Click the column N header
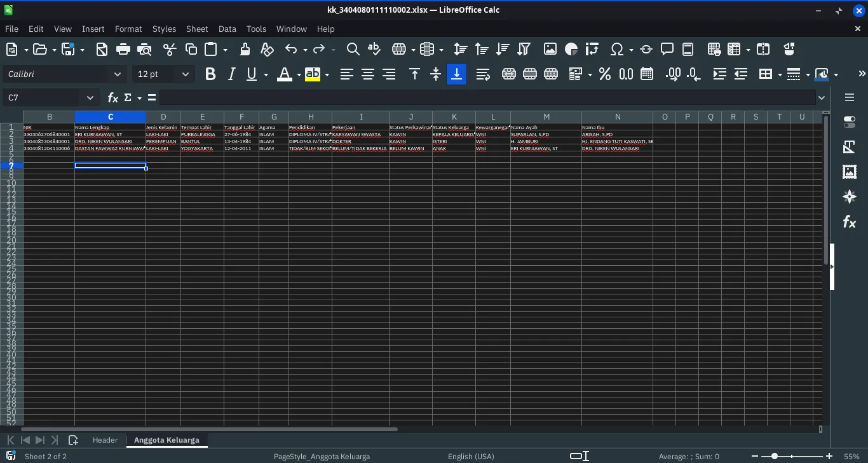Image resolution: width=868 pixels, height=463 pixels. click(x=617, y=117)
